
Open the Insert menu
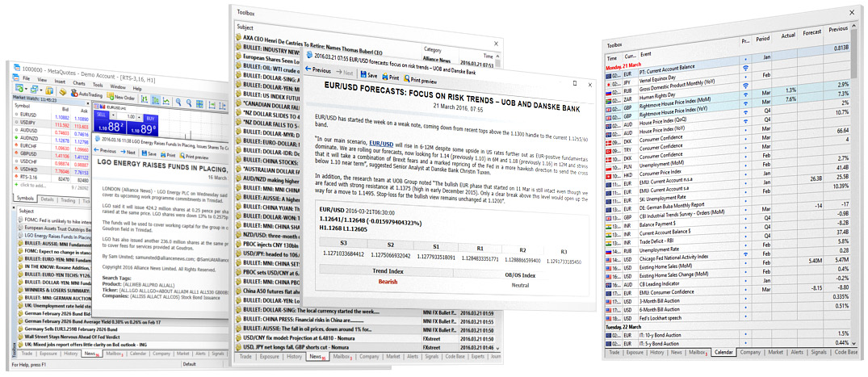[60, 82]
